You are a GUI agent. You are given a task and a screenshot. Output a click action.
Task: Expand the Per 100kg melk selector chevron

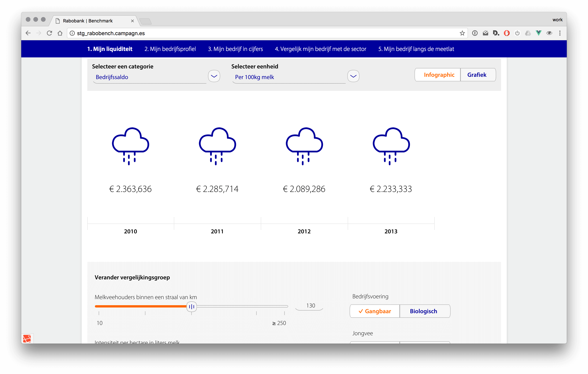point(353,76)
